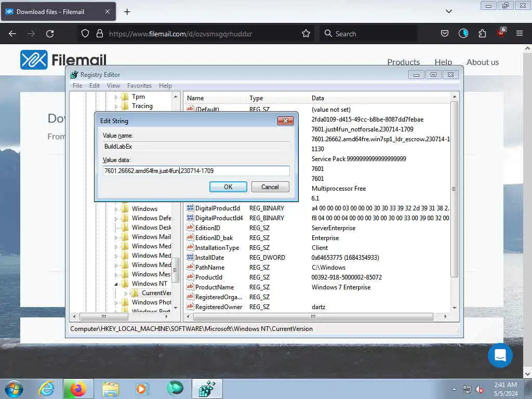Viewport: 532px width, 399px height.
Task: Select the DigitalProductId4 binary value icon
Action: [x=190, y=218]
